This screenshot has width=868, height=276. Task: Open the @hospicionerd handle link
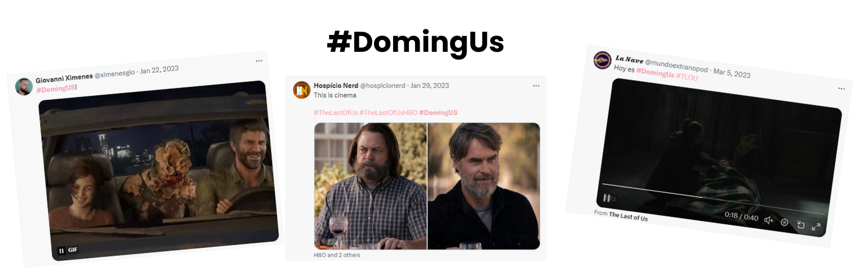tap(382, 86)
